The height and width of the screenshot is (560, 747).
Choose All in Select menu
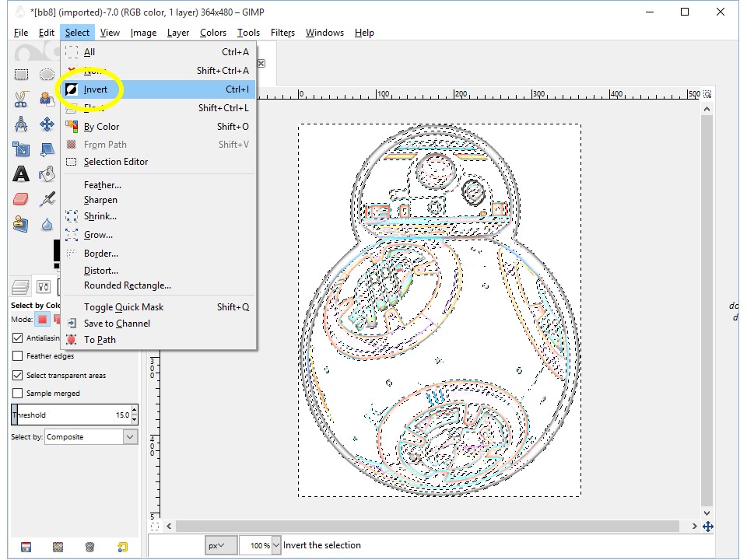pyautogui.click(x=158, y=52)
